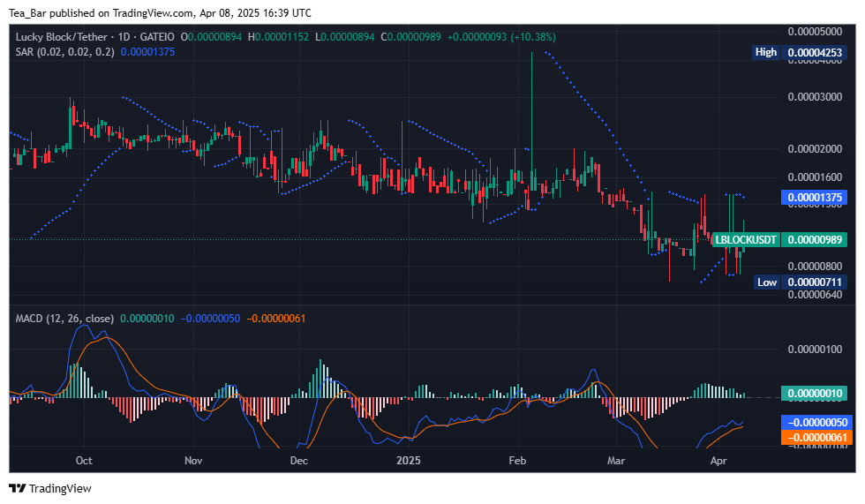865x504 pixels.
Task: Click the high value H0.00001152 in the header
Action: [x=278, y=37]
